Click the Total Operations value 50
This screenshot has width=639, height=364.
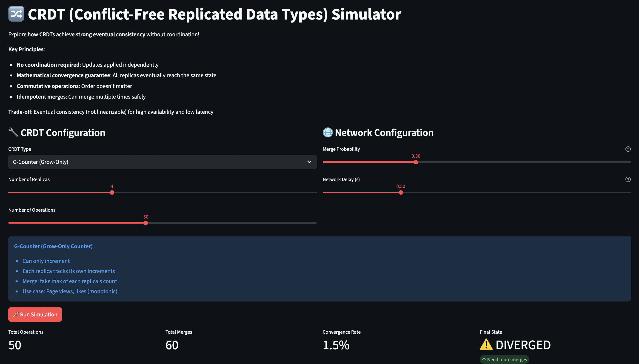coord(15,345)
